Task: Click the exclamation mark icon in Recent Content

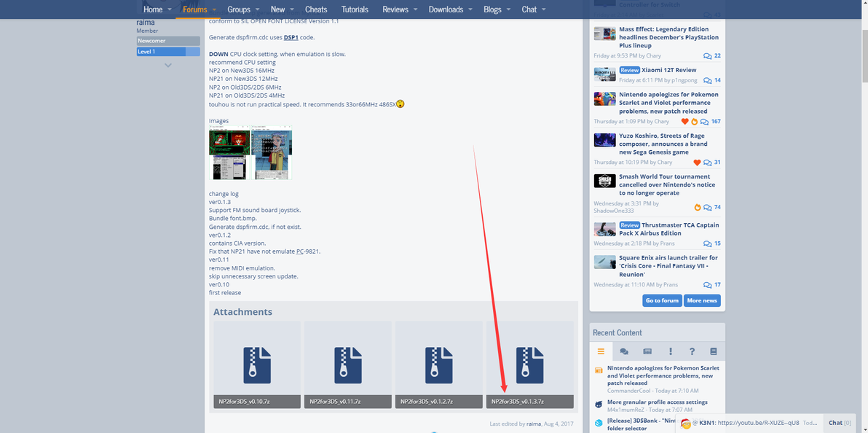Action: pyautogui.click(x=671, y=351)
